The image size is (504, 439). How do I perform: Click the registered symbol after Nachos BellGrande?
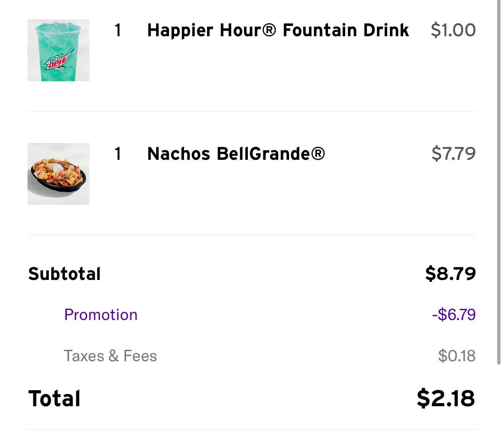click(x=318, y=154)
